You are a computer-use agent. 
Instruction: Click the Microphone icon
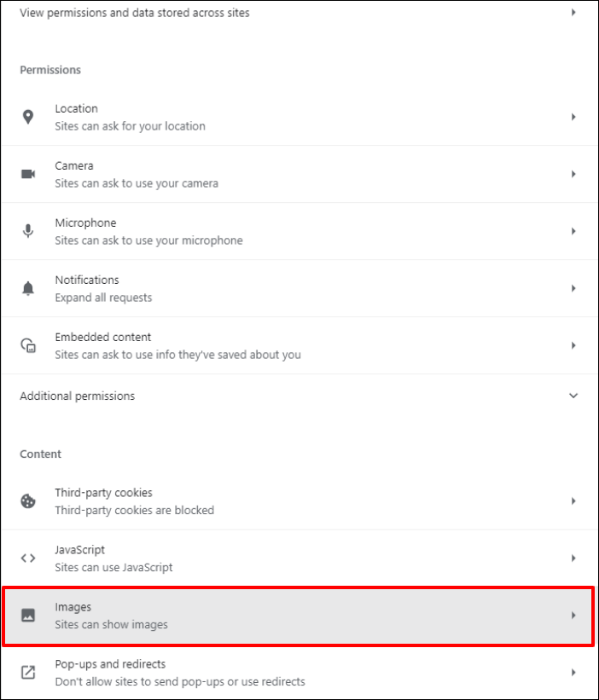click(x=28, y=231)
